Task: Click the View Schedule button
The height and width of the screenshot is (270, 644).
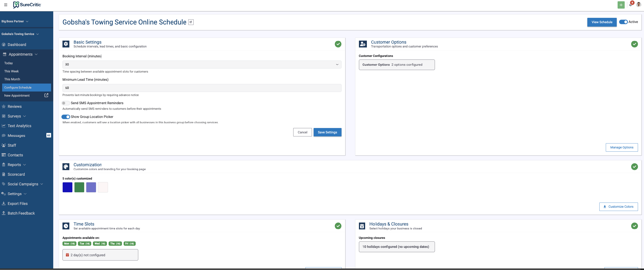Action: coord(601,22)
